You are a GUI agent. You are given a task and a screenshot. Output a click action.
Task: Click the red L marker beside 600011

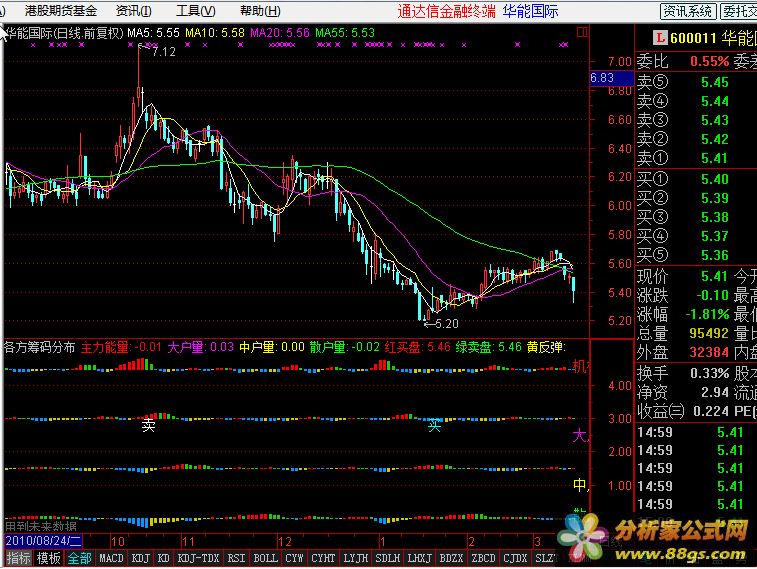click(x=659, y=38)
